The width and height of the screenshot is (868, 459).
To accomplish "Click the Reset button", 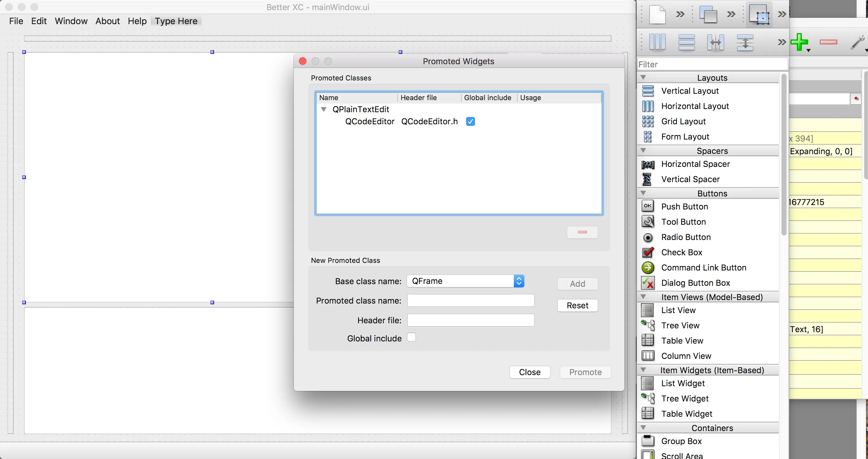I will [577, 305].
